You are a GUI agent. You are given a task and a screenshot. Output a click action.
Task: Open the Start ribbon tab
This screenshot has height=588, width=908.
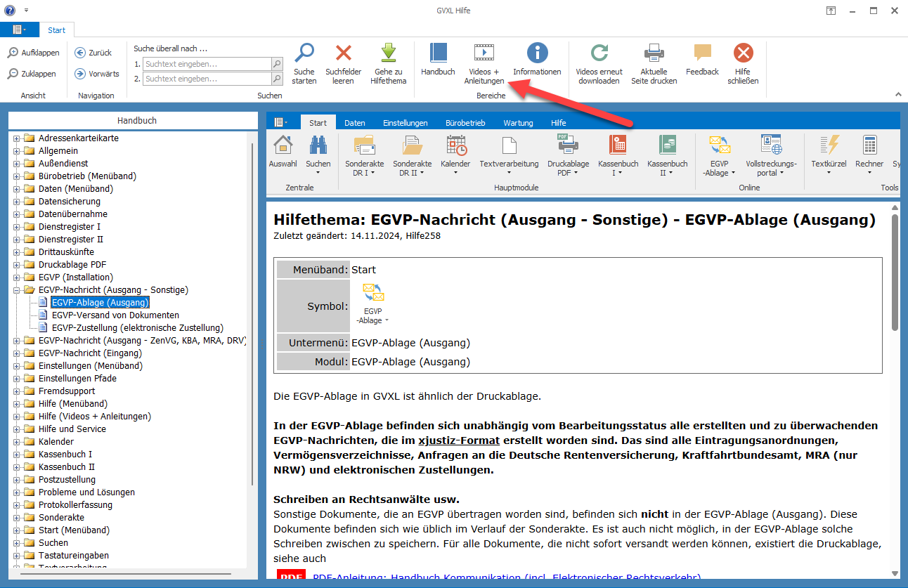pos(57,30)
